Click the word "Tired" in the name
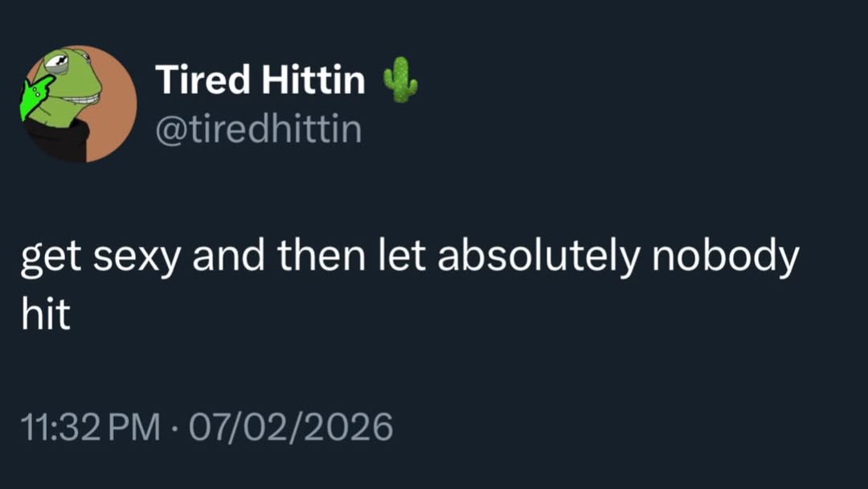Image resolution: width=868 pixels, height=489 pixels. [203, 80]
